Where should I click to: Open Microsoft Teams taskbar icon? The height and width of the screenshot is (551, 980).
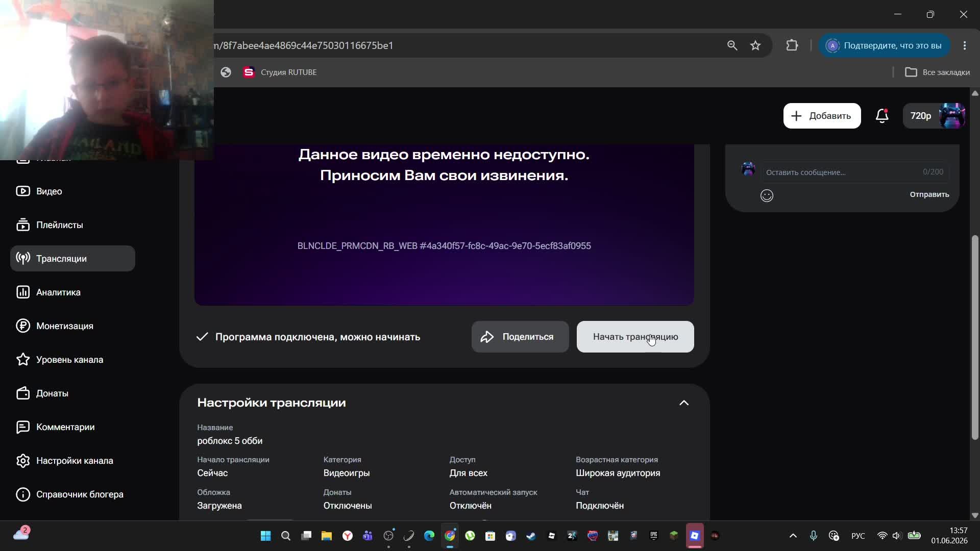[x=367, y=536]
